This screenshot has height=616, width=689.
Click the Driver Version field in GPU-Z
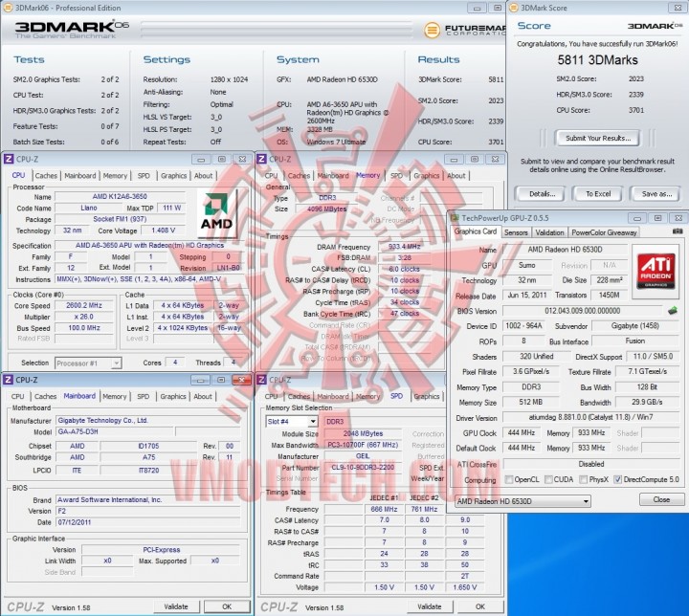[591, 417]
